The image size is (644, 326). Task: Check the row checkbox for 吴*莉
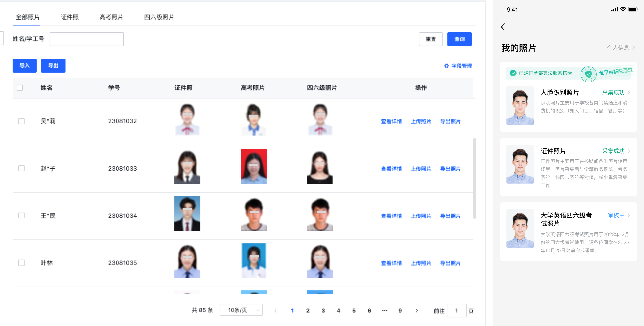[22, 121]
